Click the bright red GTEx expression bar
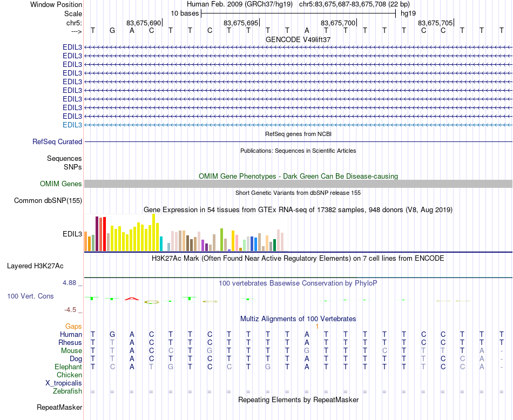This screenshot has height=420, width=513. tap(104, 234)
